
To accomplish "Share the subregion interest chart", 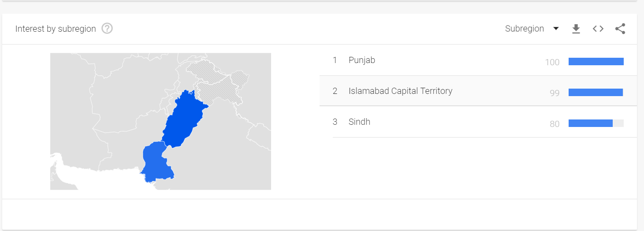I will [x=620, y=29].
